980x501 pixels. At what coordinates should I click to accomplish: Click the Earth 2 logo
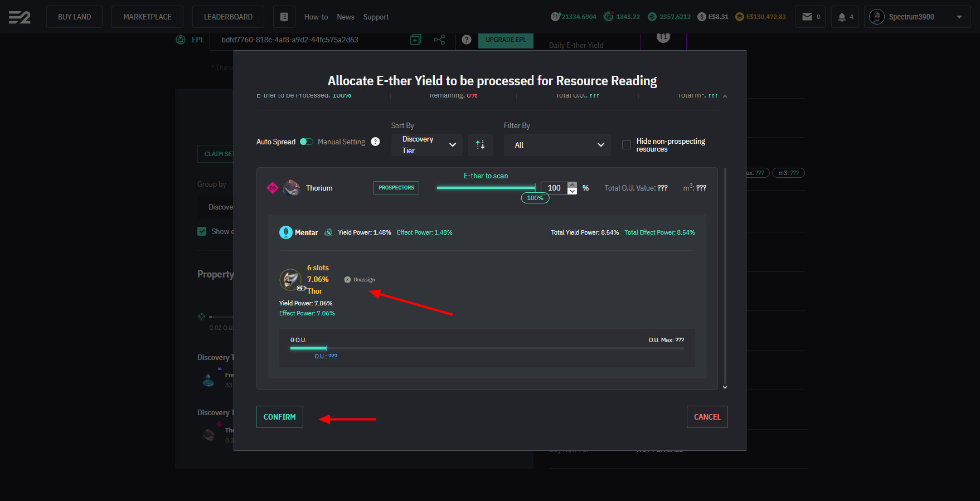click(20, 17)
